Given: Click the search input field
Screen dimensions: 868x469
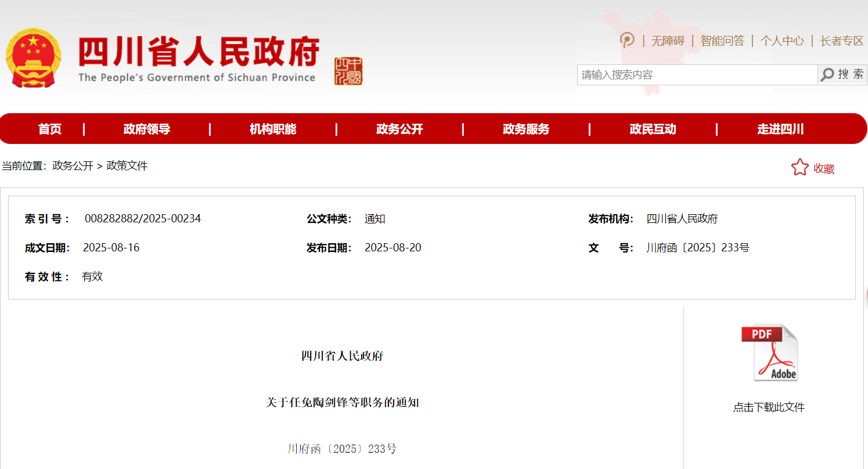Looking at the screenshot, I should 697,75.
